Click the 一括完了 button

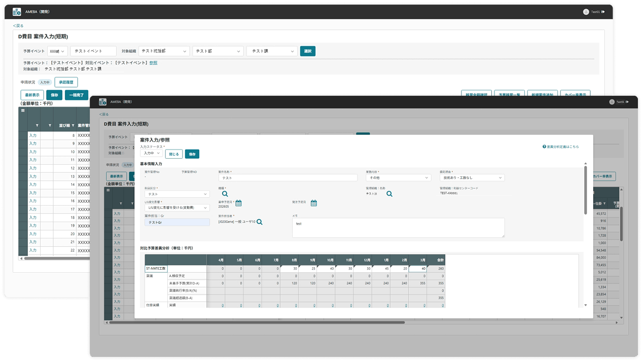77,95
